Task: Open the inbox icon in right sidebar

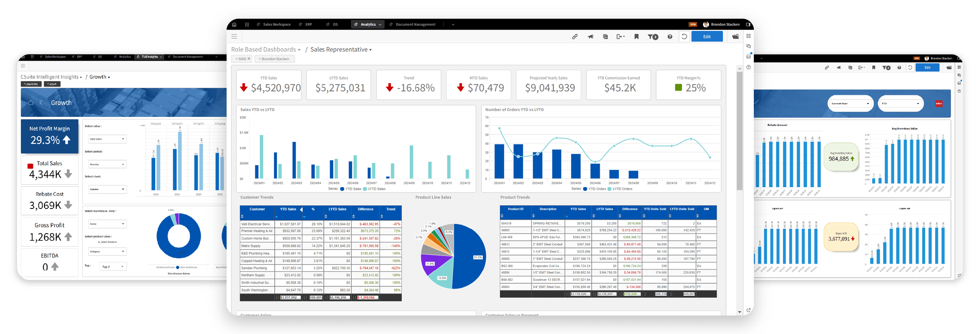Action: tap(748, 57)
